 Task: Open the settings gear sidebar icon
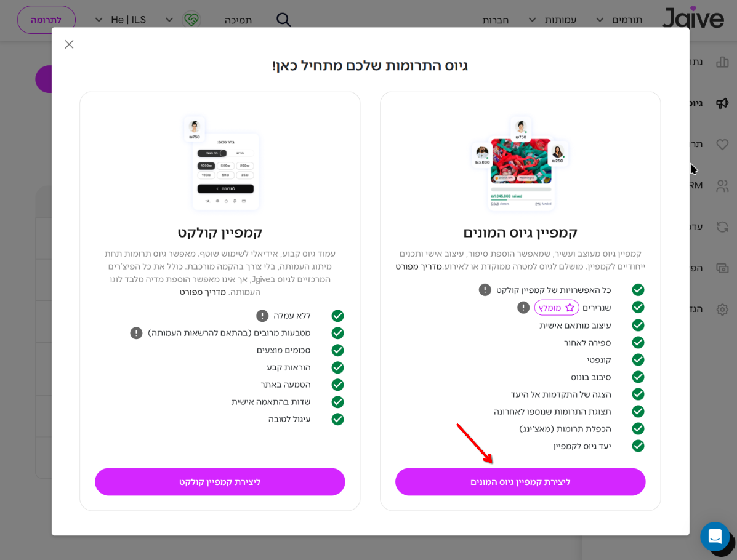click(x=722, y=309)
